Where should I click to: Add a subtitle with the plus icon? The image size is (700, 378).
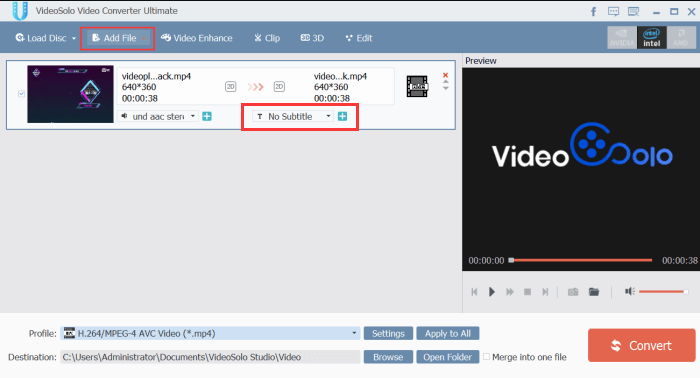click(342, 116)
